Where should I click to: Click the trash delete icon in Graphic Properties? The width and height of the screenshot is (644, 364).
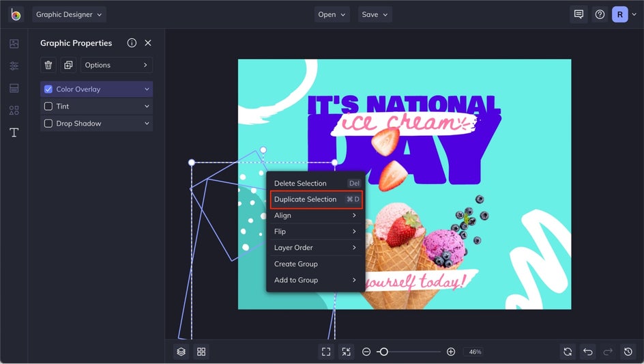click(x=48, y=65)
